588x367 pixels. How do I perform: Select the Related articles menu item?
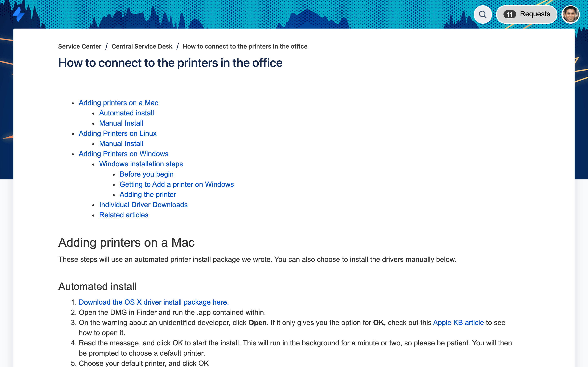124,215
